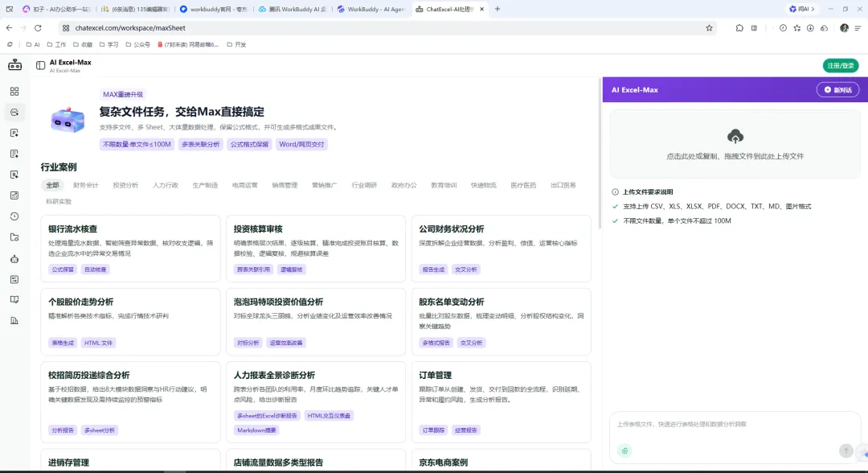Screen dimensions: 868x473
Task: Switch to the workbuddy官网 browser tab
Action: point(215,9)
